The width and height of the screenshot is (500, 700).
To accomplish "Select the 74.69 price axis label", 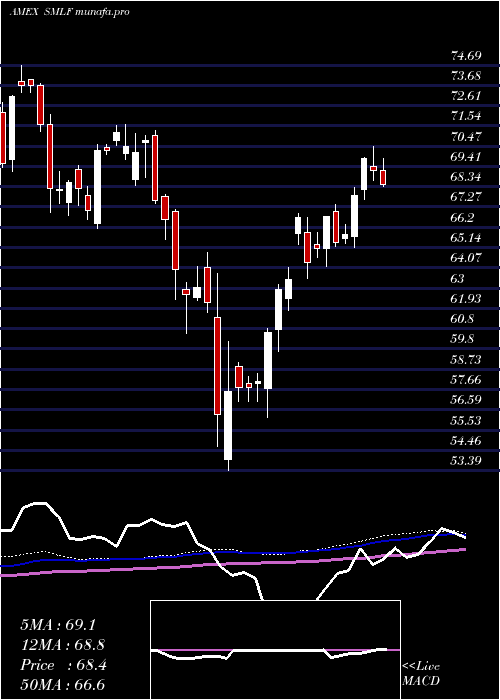I will coord(466,56).
